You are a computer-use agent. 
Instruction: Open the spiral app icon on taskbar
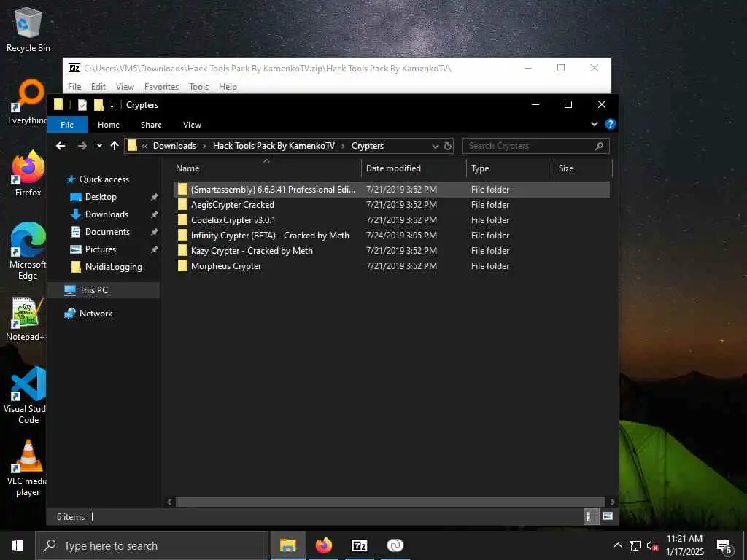pos(395,545)
